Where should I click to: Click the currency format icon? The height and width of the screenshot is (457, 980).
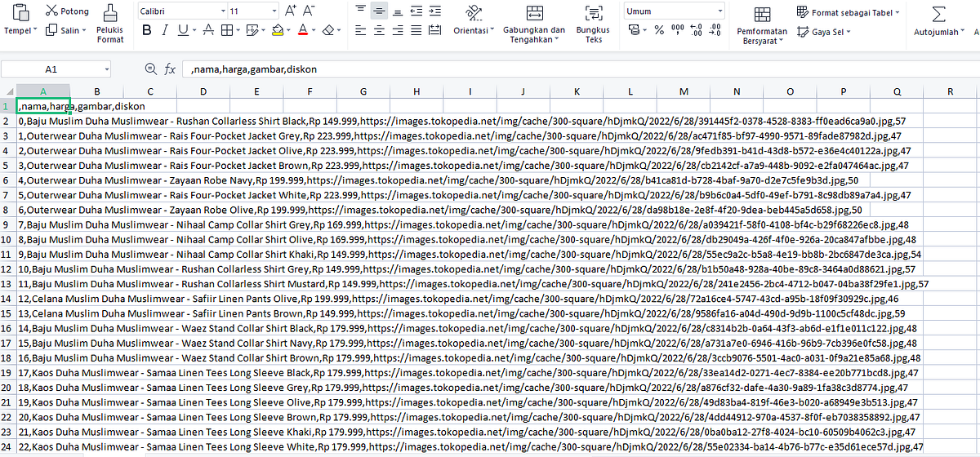635,30
